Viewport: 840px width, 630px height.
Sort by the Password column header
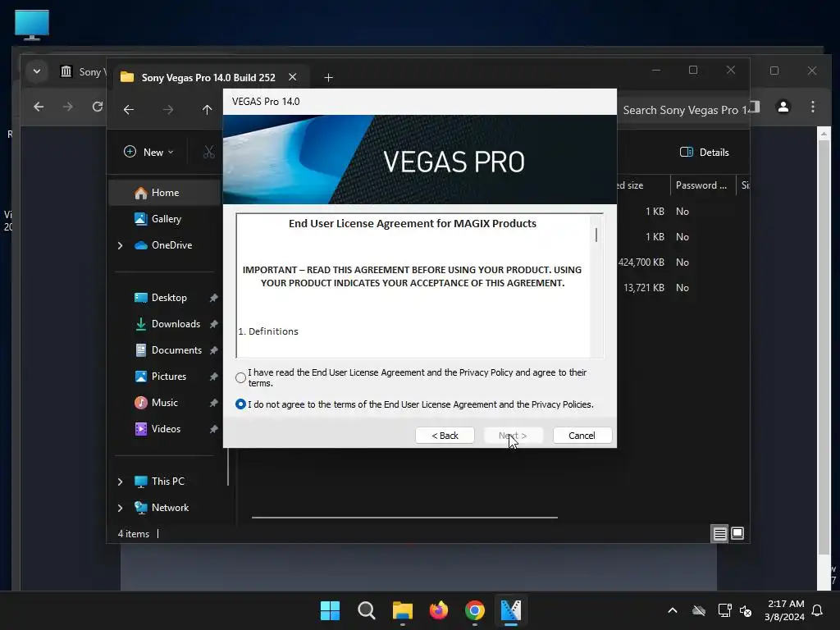click(701, 185)
